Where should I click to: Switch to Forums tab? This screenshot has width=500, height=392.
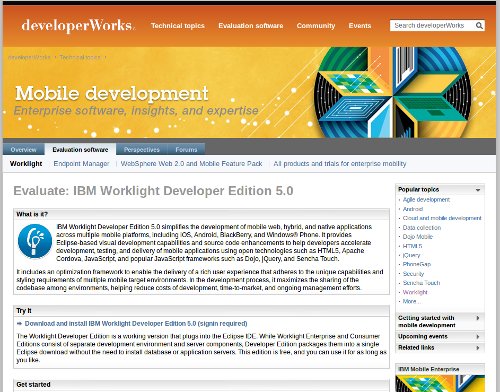tap(186, 150)
